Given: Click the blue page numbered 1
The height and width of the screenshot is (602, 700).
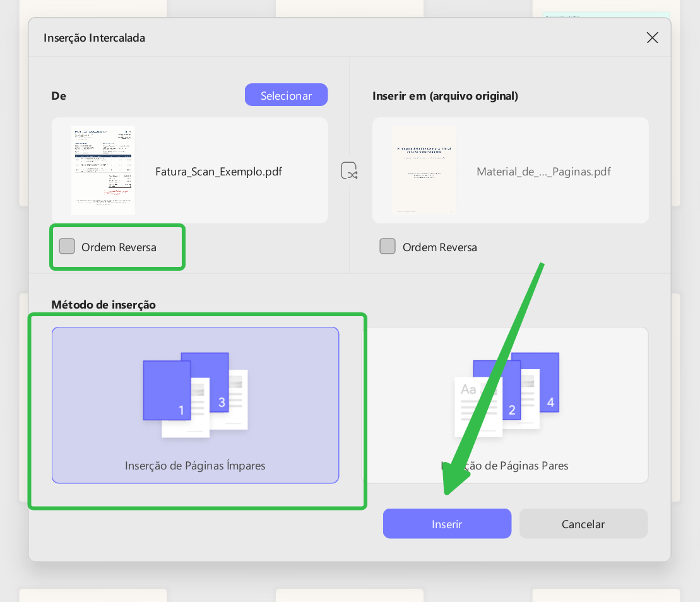Looking at the screenshot, I should [x=167, y=391].
